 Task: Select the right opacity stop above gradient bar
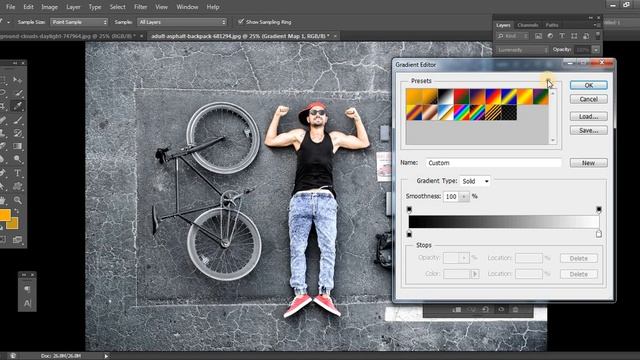pos(599,210)
